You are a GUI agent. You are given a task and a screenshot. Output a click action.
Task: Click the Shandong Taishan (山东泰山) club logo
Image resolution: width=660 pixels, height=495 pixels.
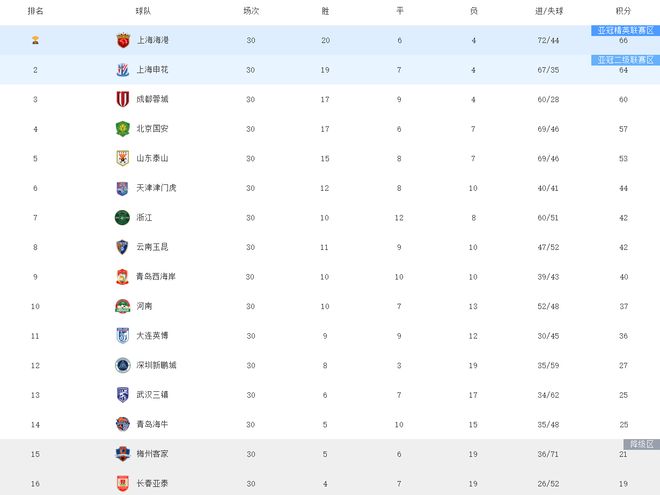point(122,158)
